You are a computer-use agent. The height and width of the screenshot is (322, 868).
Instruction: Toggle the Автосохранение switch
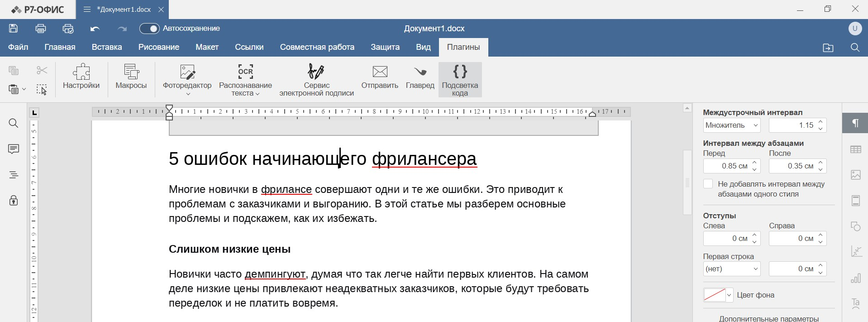[x=149, y=29]
